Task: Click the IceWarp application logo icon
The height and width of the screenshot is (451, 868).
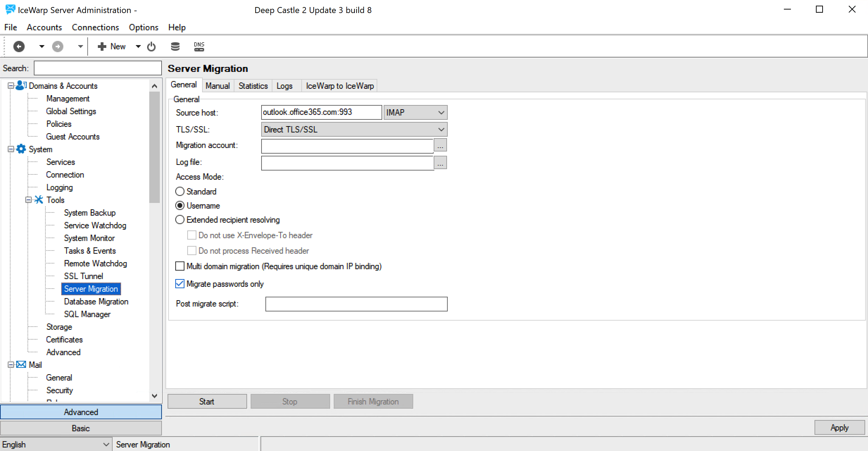Action: pos(10,10)
